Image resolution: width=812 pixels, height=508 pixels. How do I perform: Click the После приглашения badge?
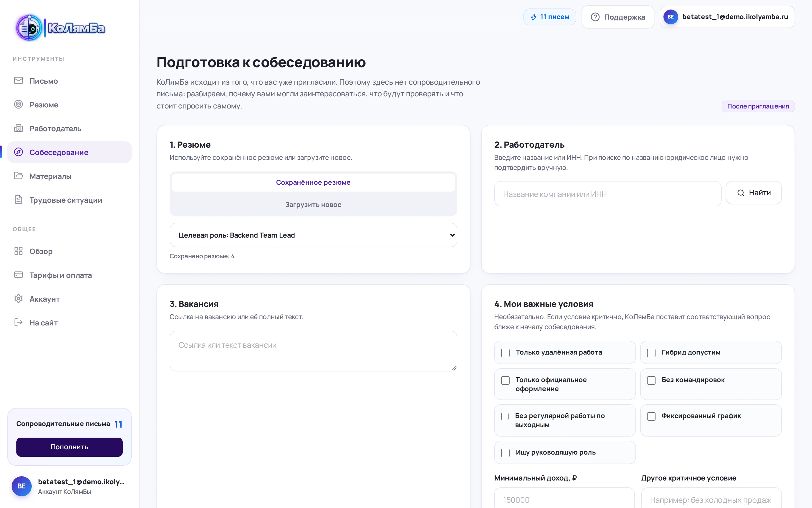(x=758, y=106)
